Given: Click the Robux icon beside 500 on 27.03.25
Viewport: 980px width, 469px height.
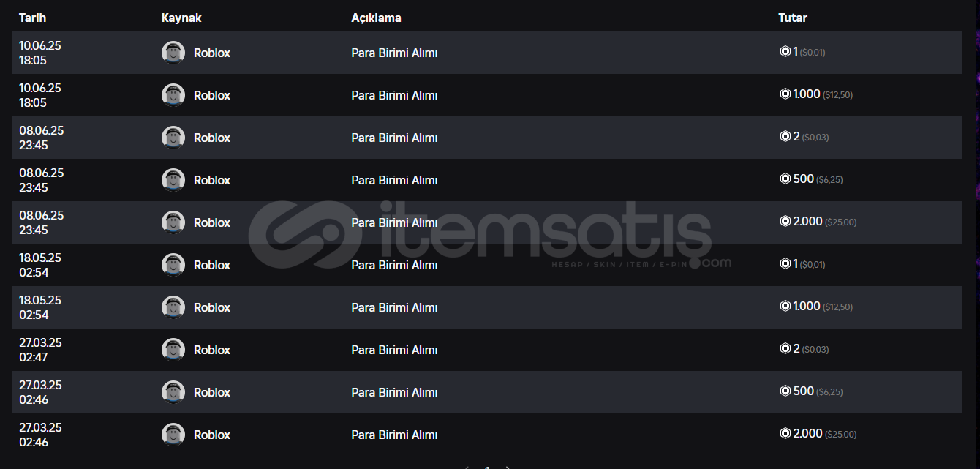Looking at the screenshot, I should (785, 391).
